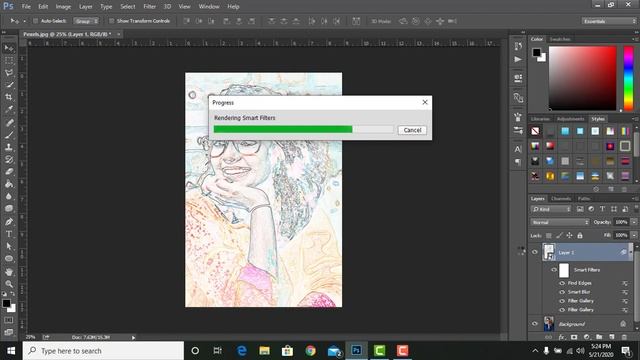Expand the status bar info arrow
Image resolution: width=640 pixels, height=360 pixels.
[133, 338]
